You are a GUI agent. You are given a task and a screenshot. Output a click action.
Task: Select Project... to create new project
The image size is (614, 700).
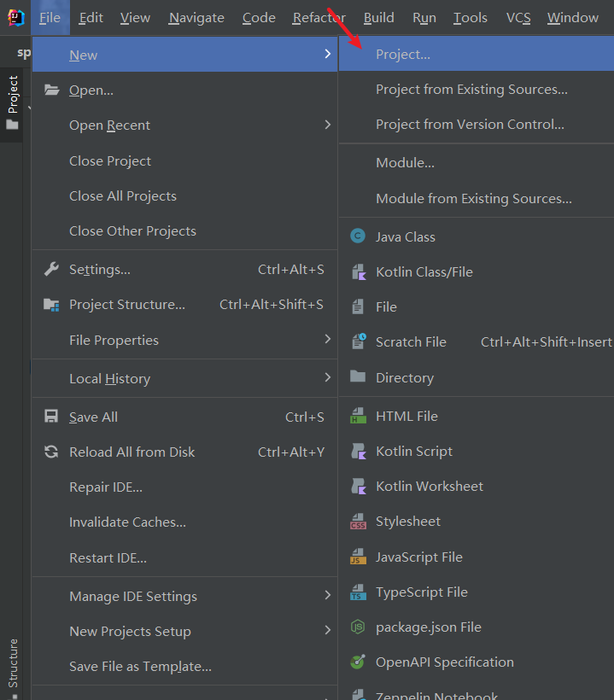[403, 55]
